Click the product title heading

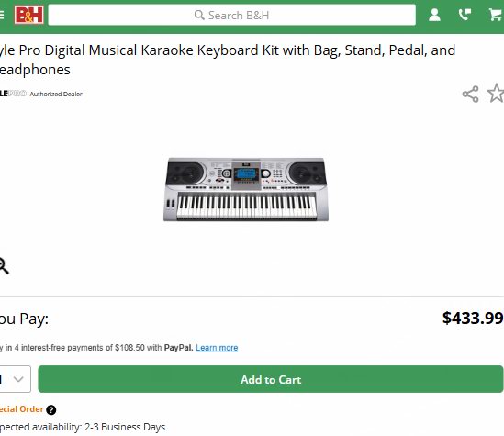[x=228, y=60]
